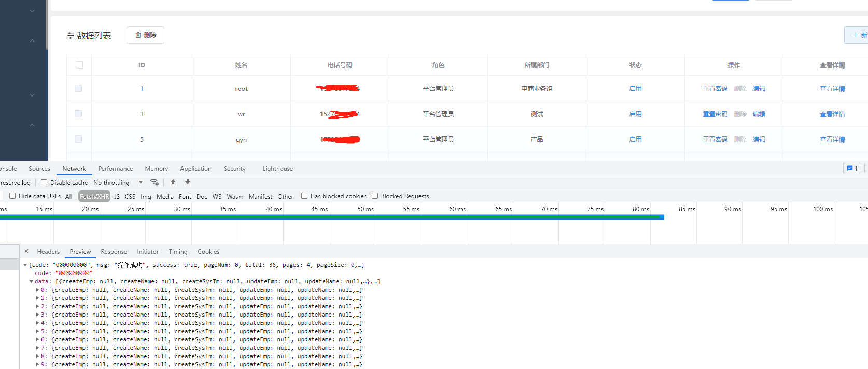Select the Preview request tab
868x369 pixels.
[80, 252]
